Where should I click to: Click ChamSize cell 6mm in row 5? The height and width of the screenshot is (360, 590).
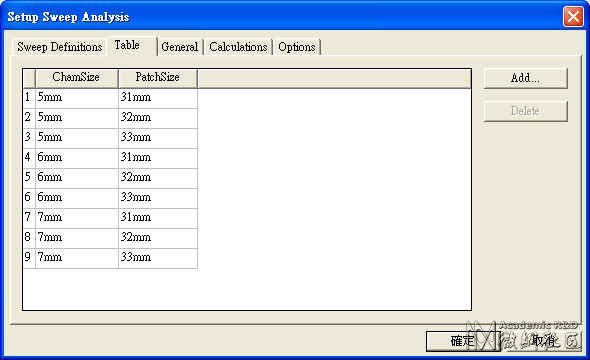click(x=77, y=178)
